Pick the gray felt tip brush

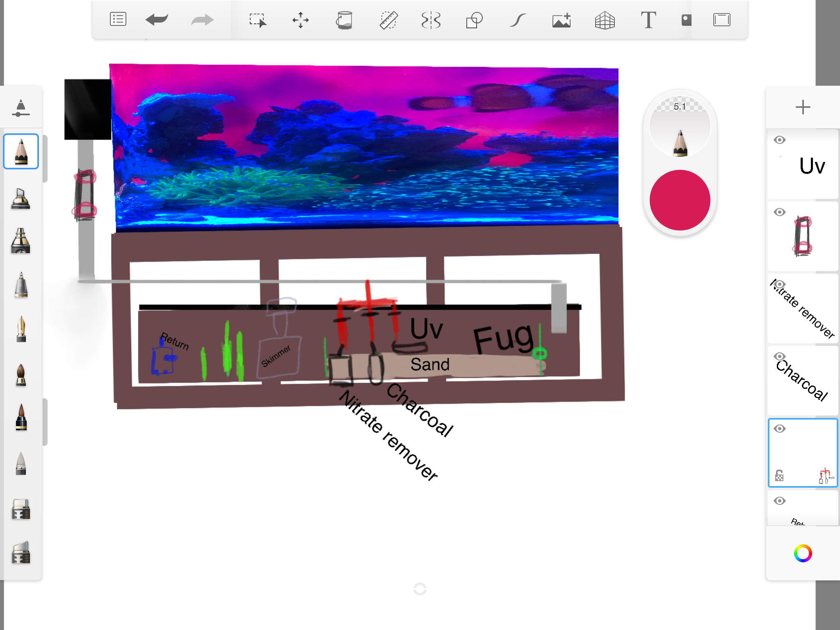click(x=21, y=463)
